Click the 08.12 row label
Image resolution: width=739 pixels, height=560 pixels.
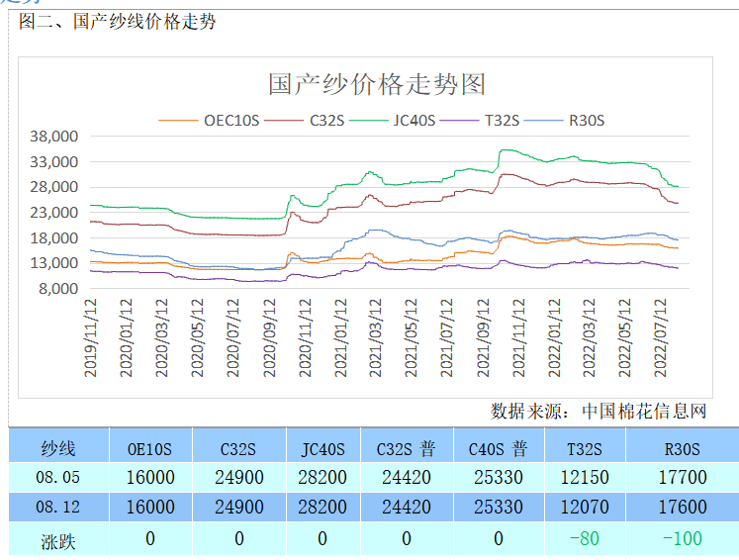(57, 507)
